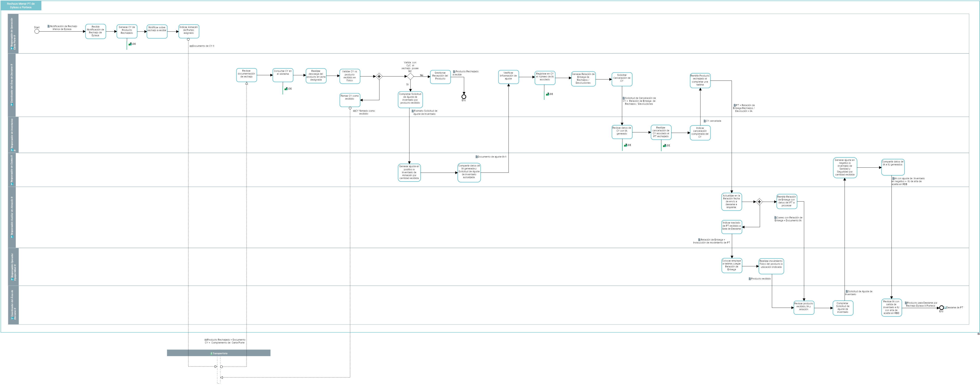980x386 pixels.
Task: Select the Transportista pool header
Action: 219,353
